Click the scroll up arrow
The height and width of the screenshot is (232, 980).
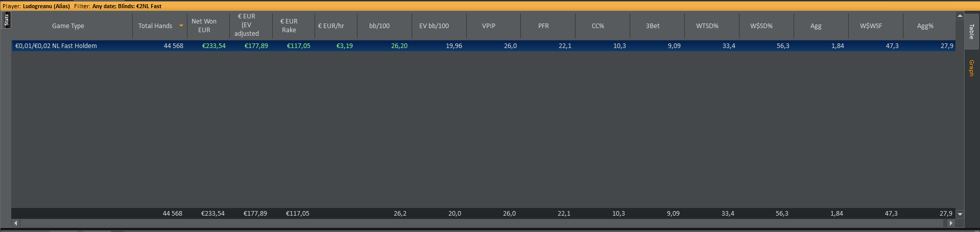pos(960,16)
